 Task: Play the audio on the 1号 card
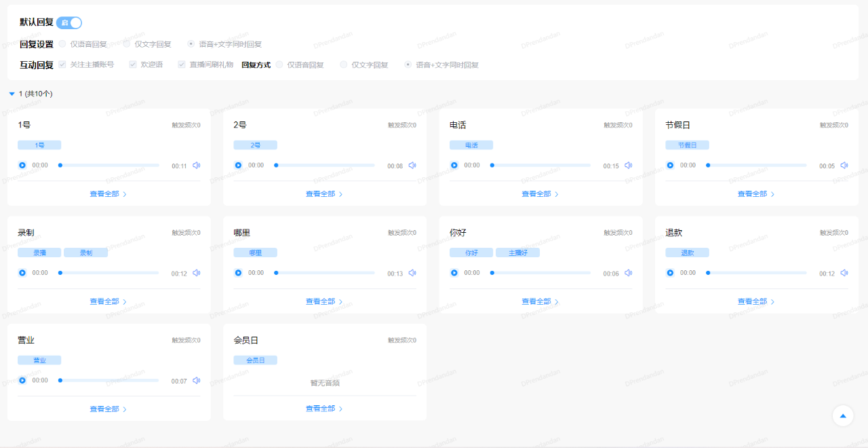click(x=22, y=165)
